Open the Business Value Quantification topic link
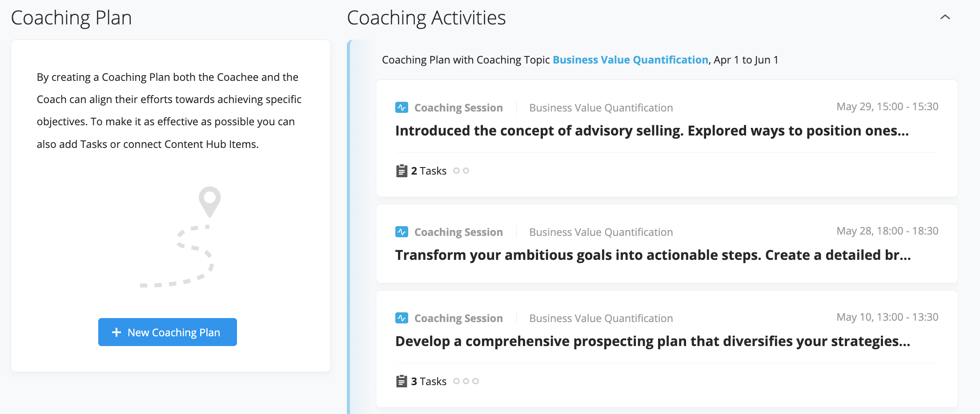This screenshot has width=980, height=414. click(630, 60)
